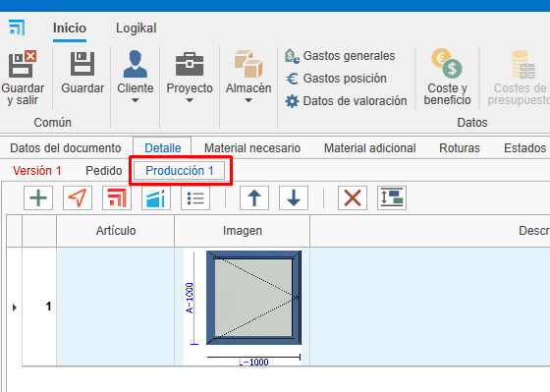Click the Artículo column header

[116, 231]
